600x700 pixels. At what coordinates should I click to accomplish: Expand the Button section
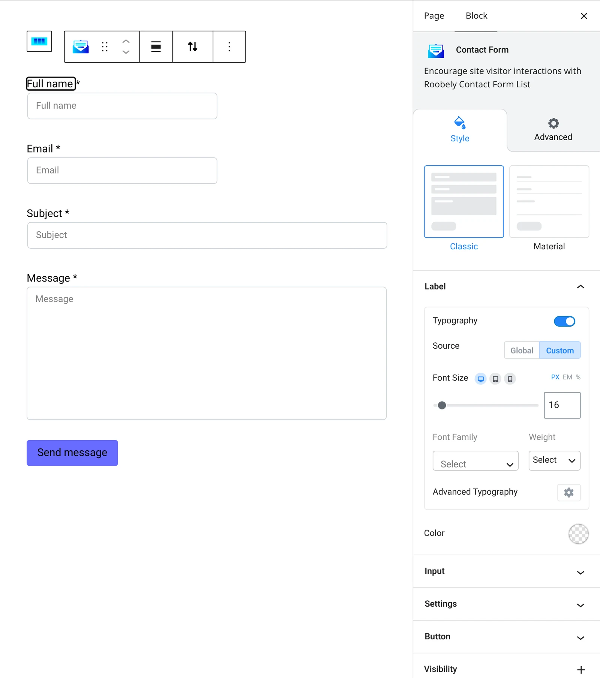(x=506, y=637)
